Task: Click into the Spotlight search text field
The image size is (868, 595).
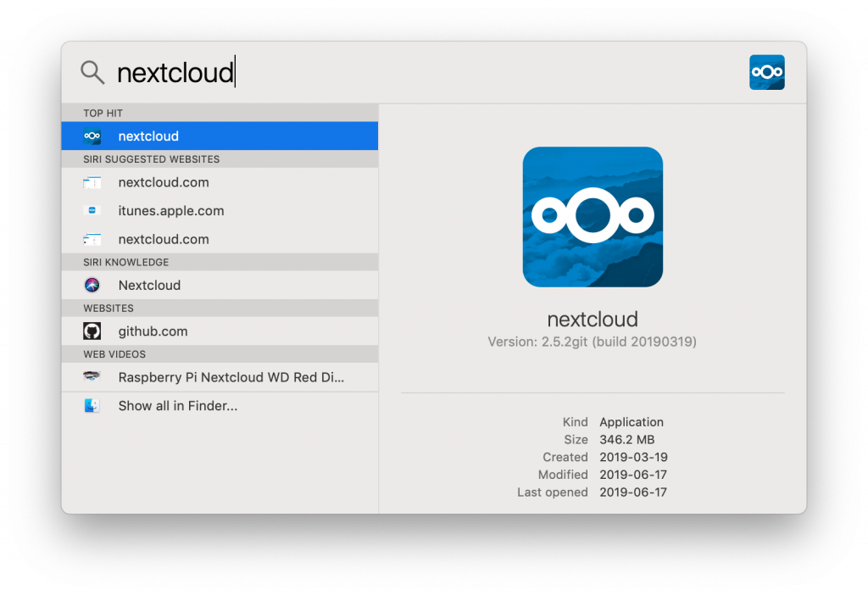Action: coord(424,72)
